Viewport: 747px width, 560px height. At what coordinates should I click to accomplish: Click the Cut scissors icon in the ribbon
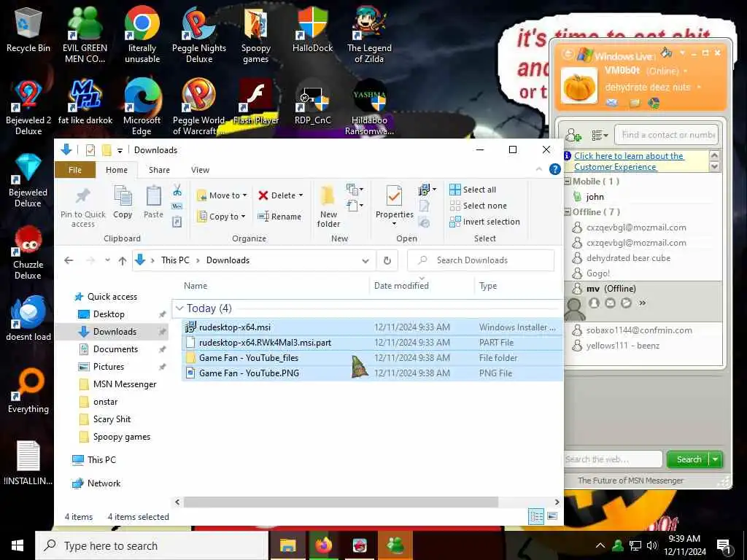point(177,190)
